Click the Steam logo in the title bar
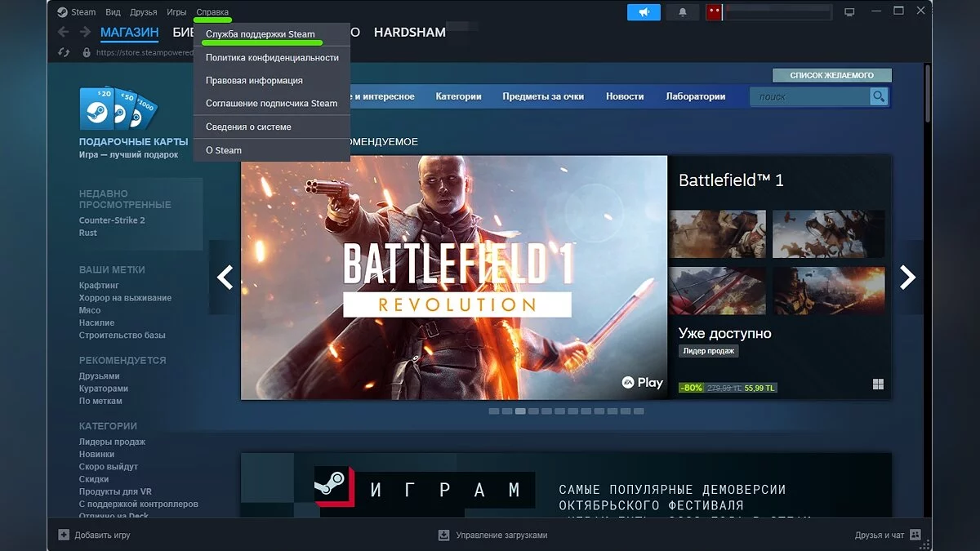 pyautogui.click(x=62, y=12)
